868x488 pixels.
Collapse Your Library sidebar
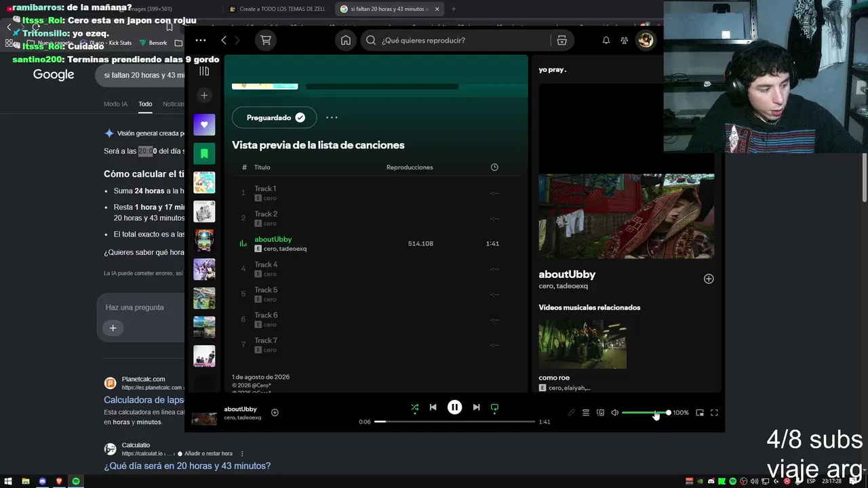coord(204,71)
